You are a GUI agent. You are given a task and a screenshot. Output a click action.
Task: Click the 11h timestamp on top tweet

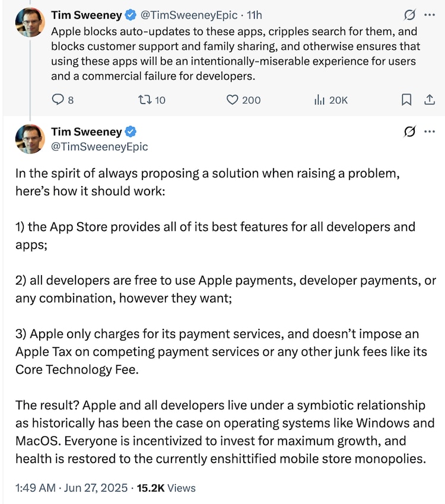pos(253,15)
